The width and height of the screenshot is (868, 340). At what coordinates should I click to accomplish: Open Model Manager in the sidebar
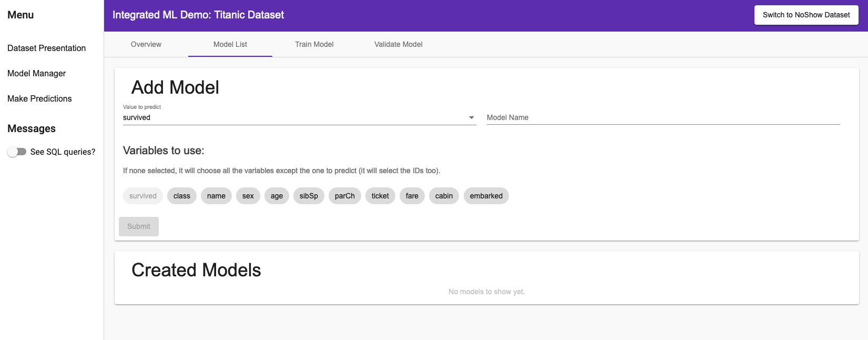(x=36, y=73)
